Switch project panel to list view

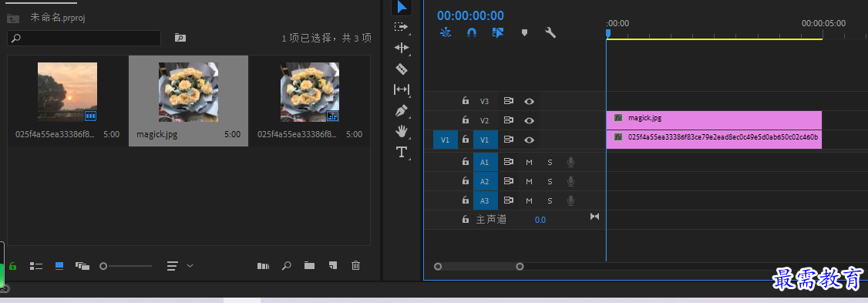36,266
